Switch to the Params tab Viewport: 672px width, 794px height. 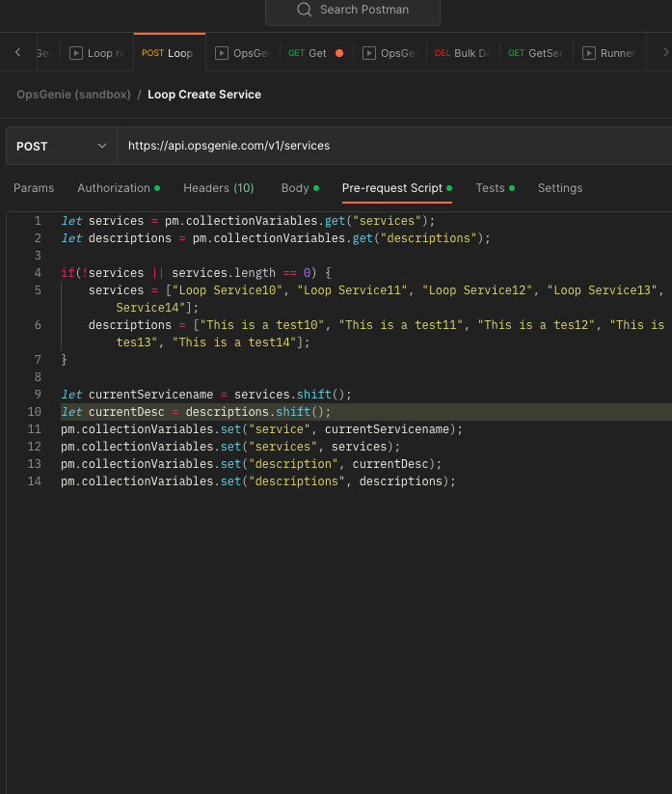[x=34, y=188]
